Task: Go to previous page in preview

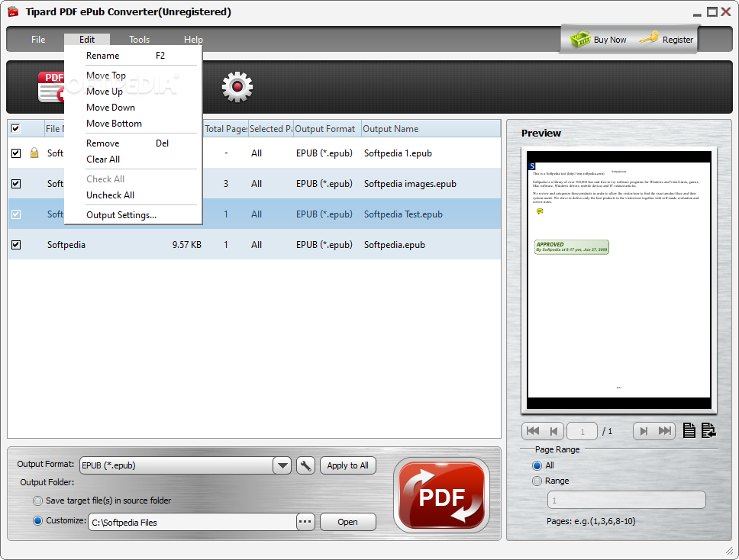Action: [553, 431]
